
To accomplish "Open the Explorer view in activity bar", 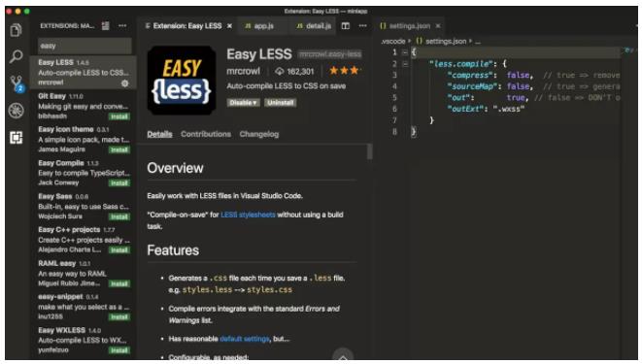I will [16, 30].
